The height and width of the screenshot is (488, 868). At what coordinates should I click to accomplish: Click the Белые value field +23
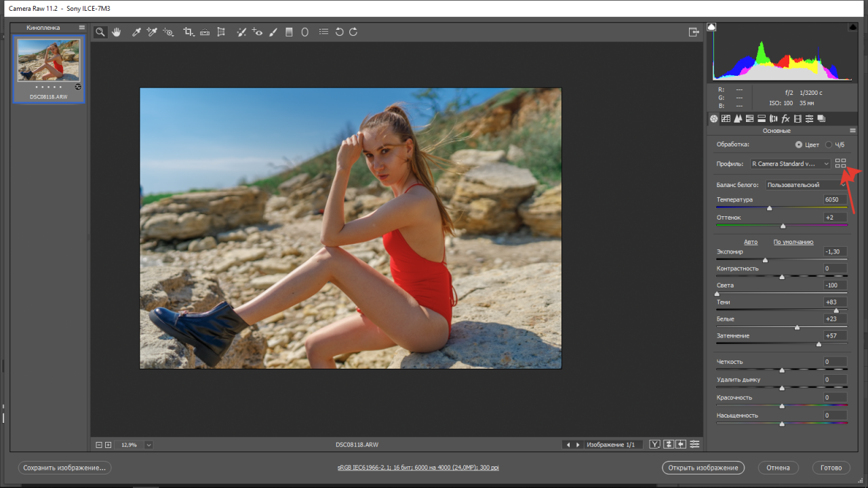click(x=835, y=319)
